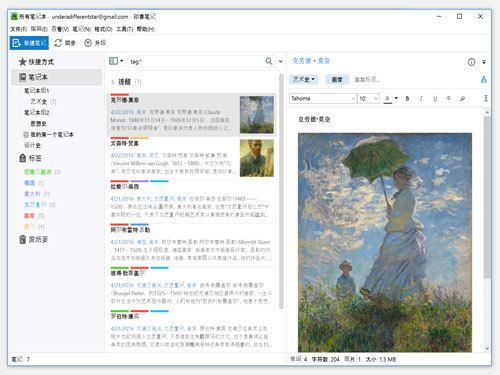Click the highlighter icon in format bar
This screenshot has width=500, height=375.
click(x=462, y=98)
